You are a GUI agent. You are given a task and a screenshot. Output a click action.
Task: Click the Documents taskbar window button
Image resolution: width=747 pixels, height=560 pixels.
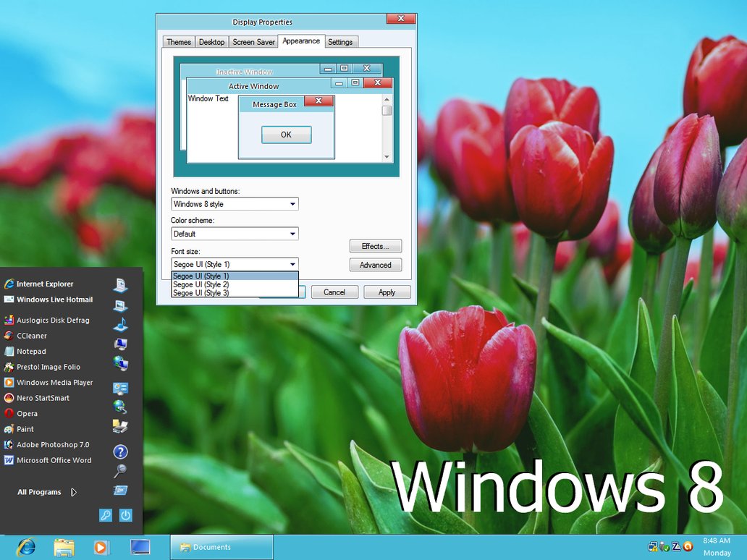click(221, 547)
